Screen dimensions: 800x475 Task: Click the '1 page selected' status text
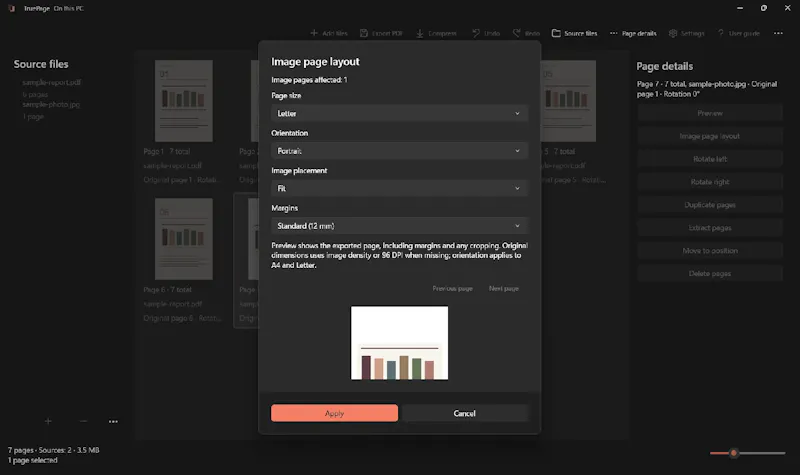[x=33, y=460]
